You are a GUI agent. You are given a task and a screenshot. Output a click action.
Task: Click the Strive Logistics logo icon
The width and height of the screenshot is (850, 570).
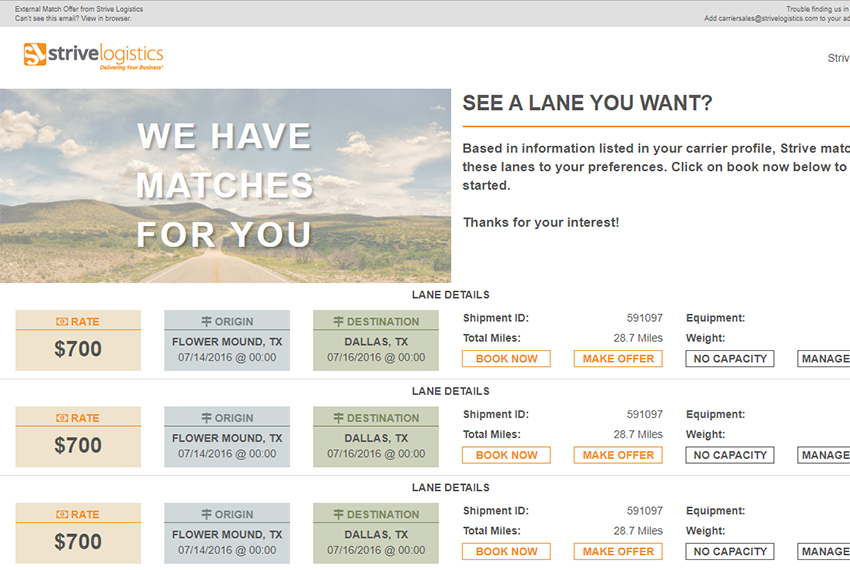tap(35, 54)
